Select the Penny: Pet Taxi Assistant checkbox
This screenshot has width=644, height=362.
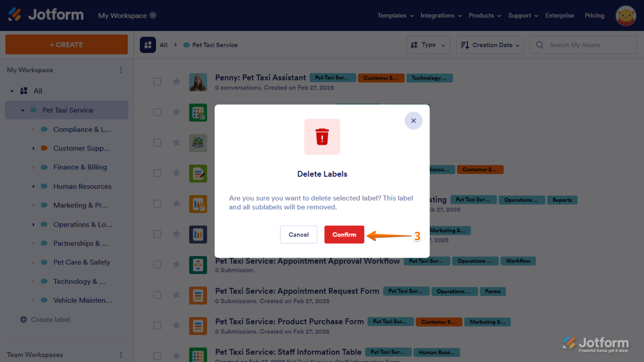click(x=158, y=82)
